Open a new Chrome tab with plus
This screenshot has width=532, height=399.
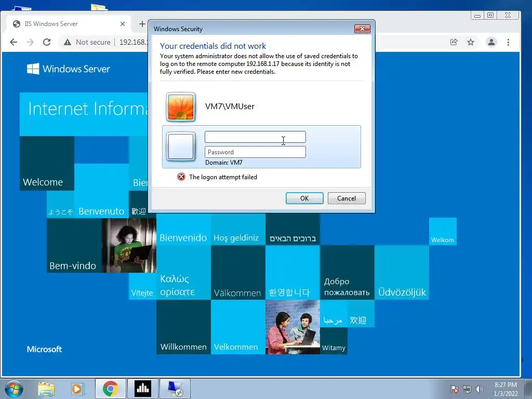[x=142, y=24]
